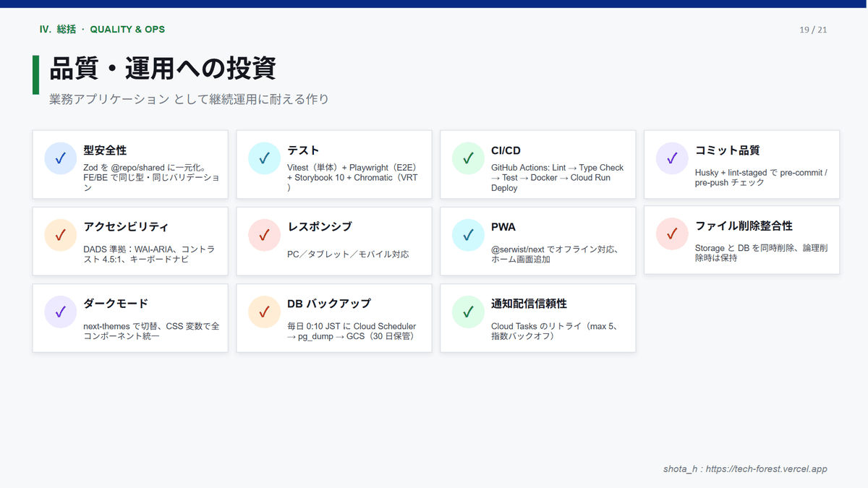Click the cyan checkmark icon for PWA

click(469, 235)
